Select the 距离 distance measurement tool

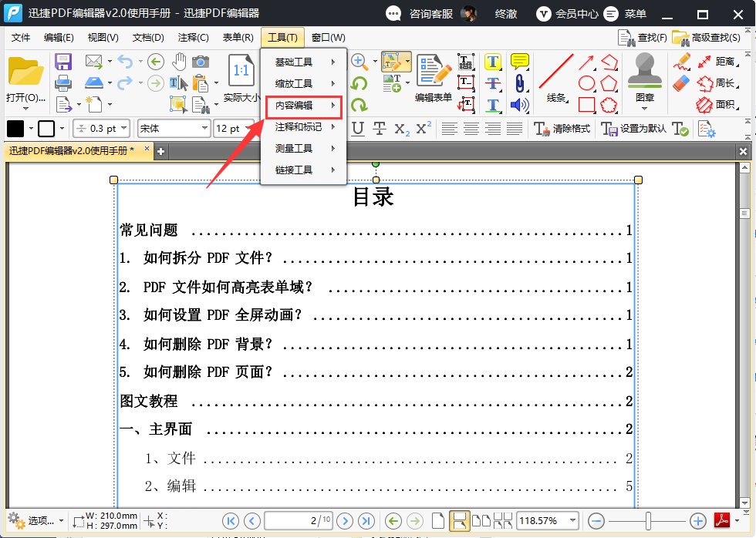click(x=724, y=62)
